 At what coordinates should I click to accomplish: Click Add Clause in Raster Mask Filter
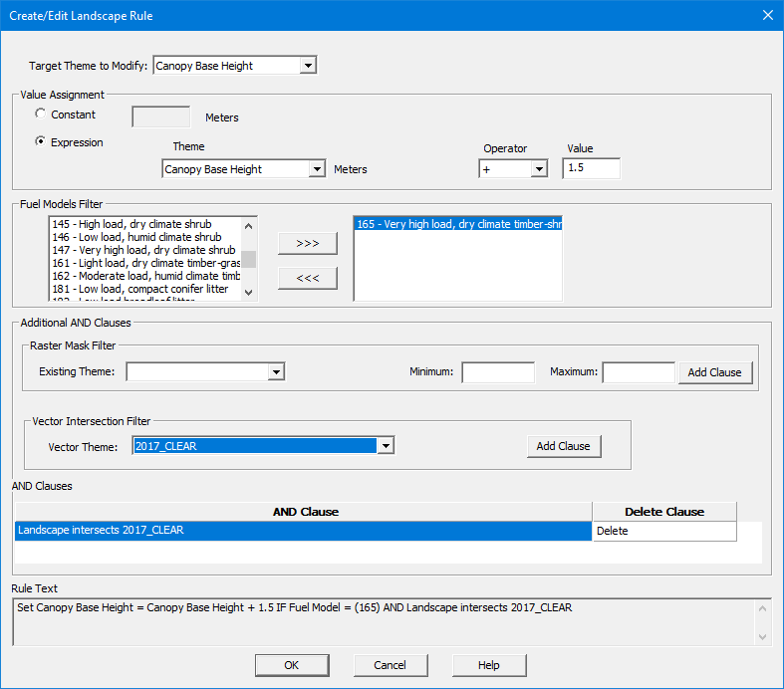click(715, 372)
